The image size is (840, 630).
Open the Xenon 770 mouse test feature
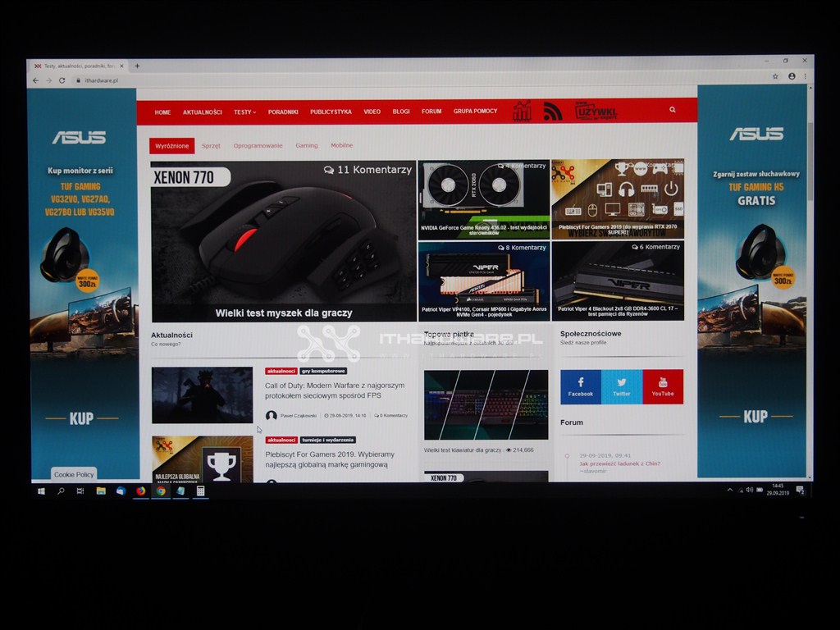click(283, 241)
